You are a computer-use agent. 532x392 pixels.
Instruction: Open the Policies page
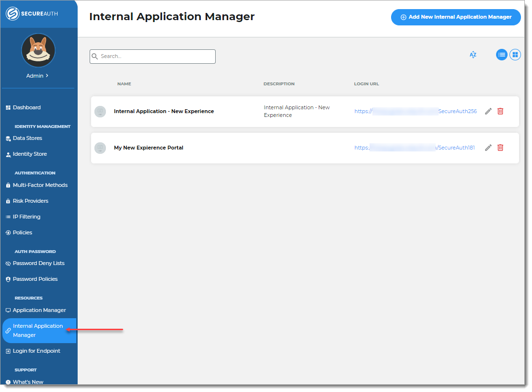tap(23, 232)
